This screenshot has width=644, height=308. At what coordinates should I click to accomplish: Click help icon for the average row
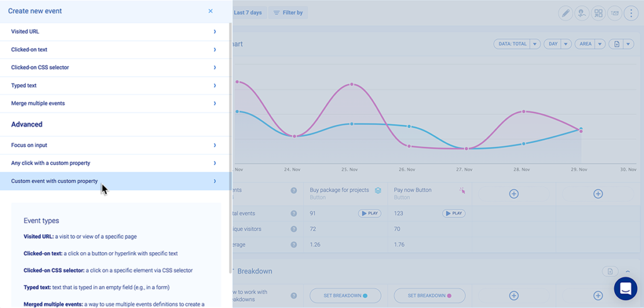tap(294, 245)
